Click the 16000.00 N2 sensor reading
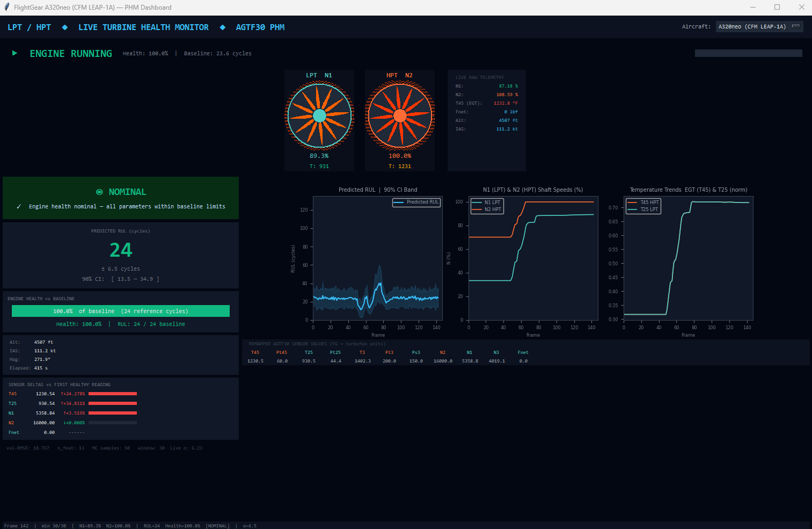This screenshot has height=529, width=812. click(44, 423)
